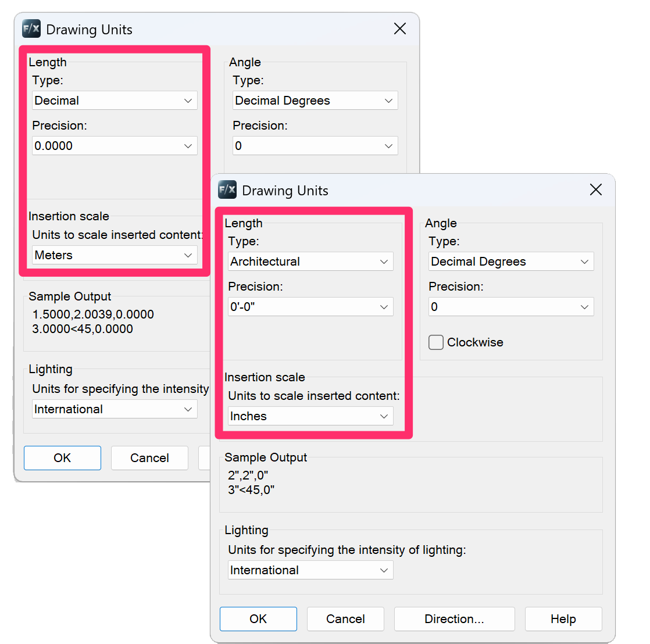Click the Direction... button

(x=454, y=619)
